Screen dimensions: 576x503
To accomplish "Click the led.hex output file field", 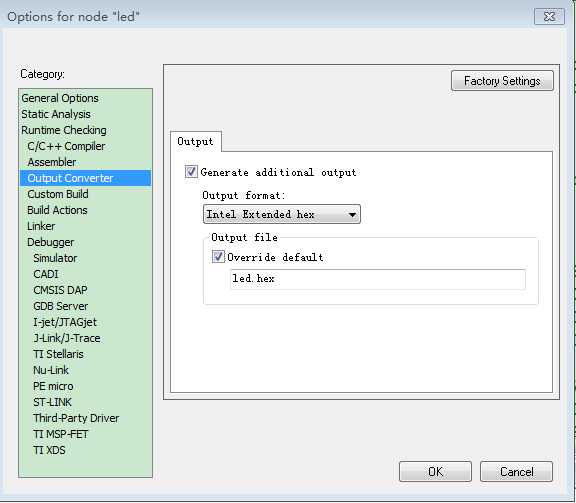I will point(378,279).
